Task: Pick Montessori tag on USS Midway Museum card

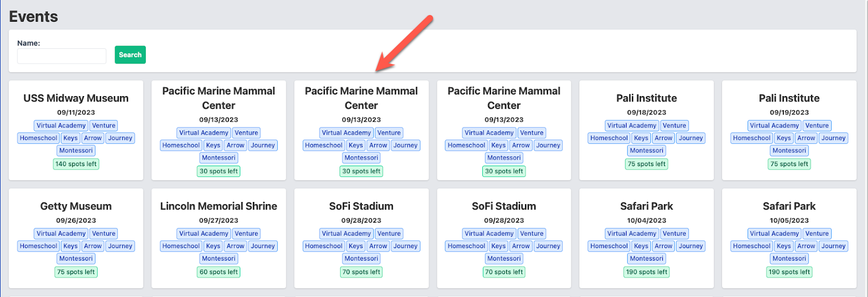Action: click(x=76, y=150)
